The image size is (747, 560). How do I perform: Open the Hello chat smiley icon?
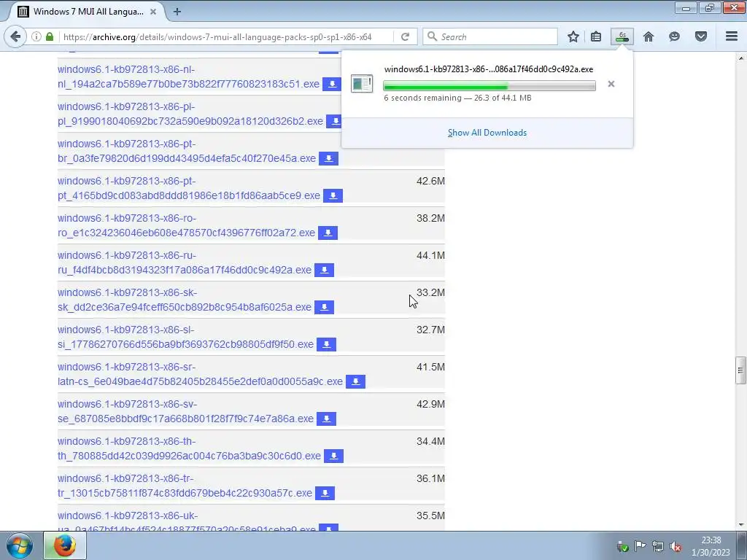click(x=674, y=36)
